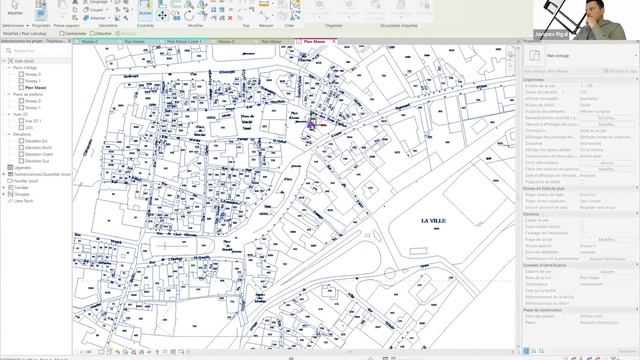Click the Align tool icon
The image size is (640, 360).
click(x=162, y=4)
